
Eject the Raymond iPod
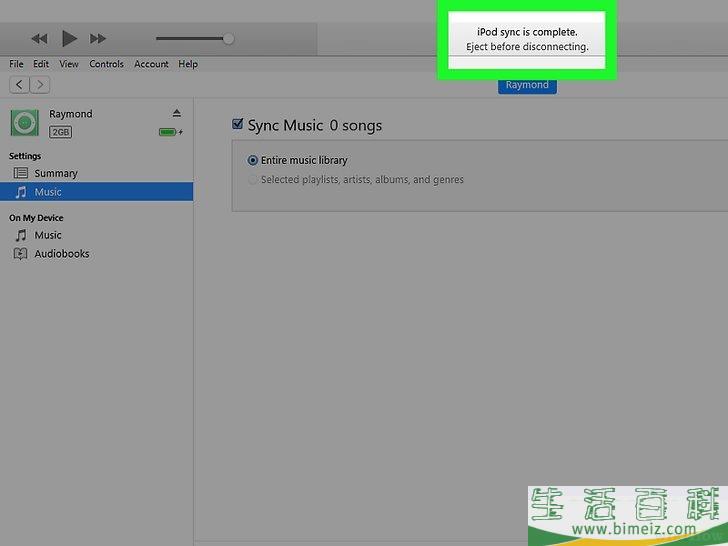click(176, 113)
